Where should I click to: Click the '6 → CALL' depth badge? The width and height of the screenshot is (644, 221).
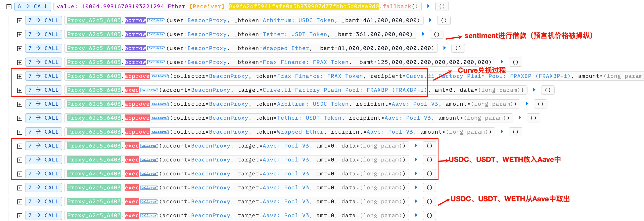point(33,7)
